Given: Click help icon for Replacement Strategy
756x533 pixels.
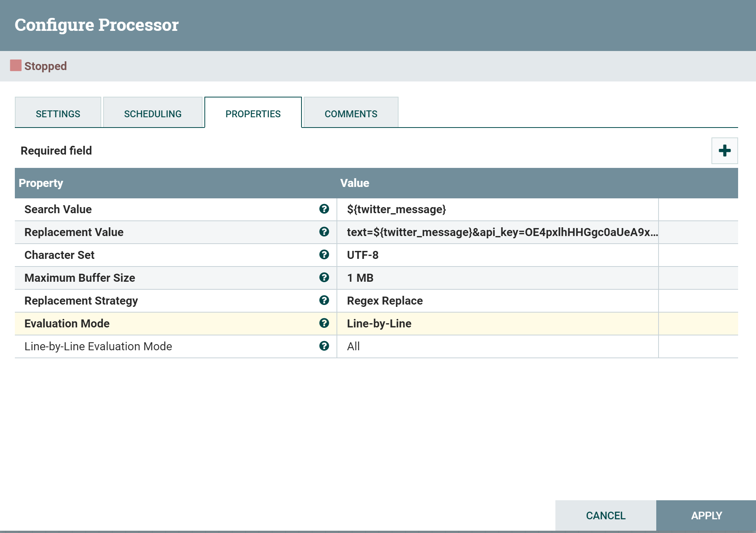Looking at the screenshot, I should [x=324, y=300].
